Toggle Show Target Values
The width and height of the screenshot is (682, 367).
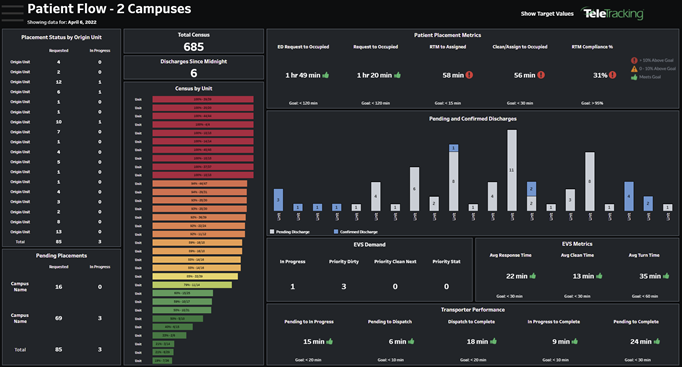(x=547, y=14)
